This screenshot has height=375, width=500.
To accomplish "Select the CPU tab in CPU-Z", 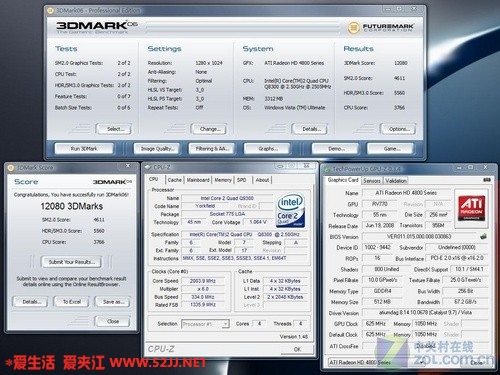I will pyautogui.click(x=154, y=179).
